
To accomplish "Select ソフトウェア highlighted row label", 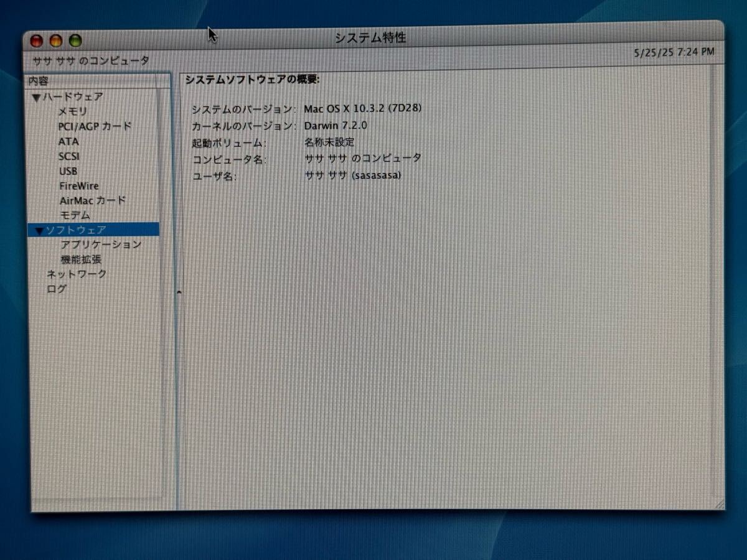I will click(75, 230).
